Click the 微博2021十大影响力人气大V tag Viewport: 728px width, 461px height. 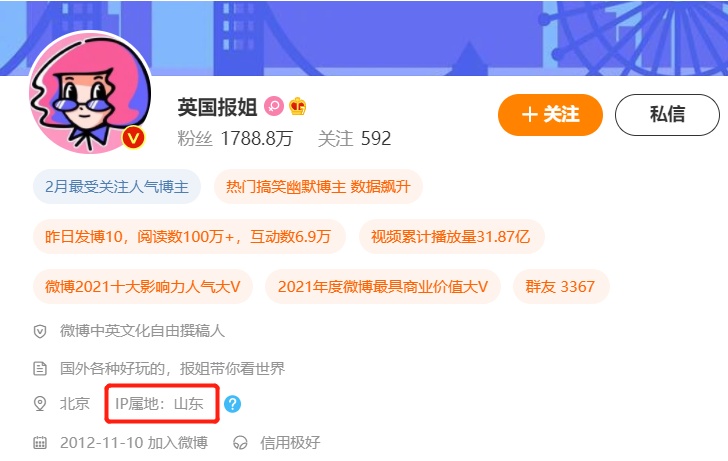coord(143,286)
